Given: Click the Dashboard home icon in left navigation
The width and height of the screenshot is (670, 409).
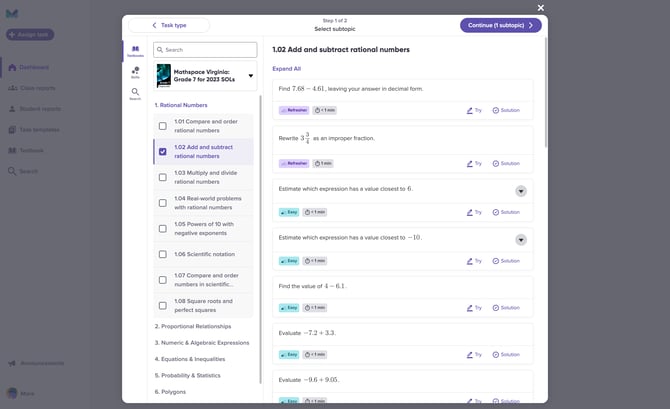Looking at the screenshot, I should (12, 68).
